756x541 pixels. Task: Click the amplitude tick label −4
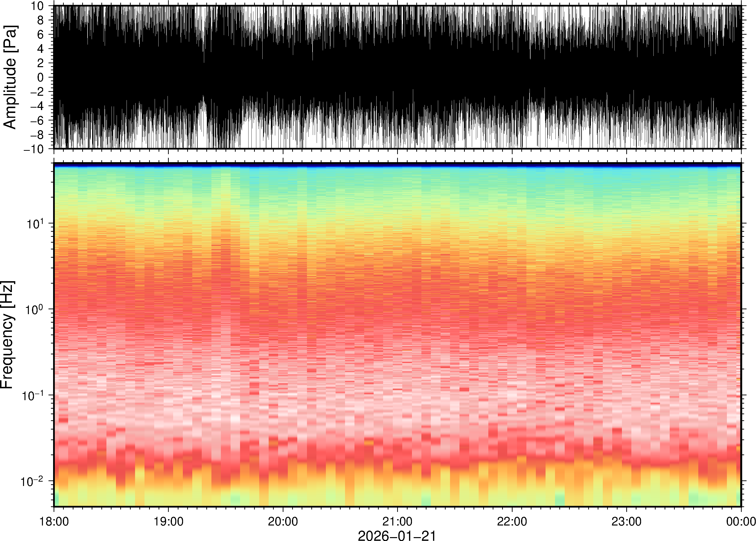pos(37,106)
